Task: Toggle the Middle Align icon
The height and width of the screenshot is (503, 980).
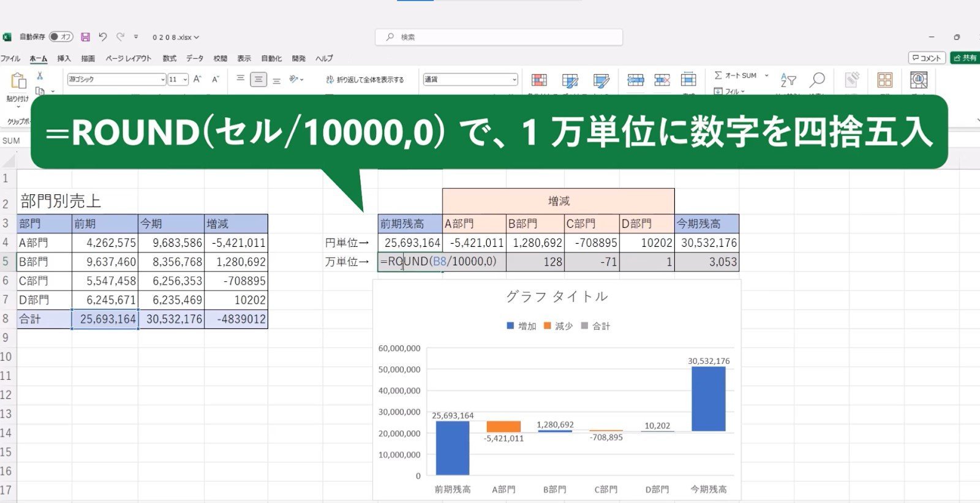Action: [x=258, y=80]
